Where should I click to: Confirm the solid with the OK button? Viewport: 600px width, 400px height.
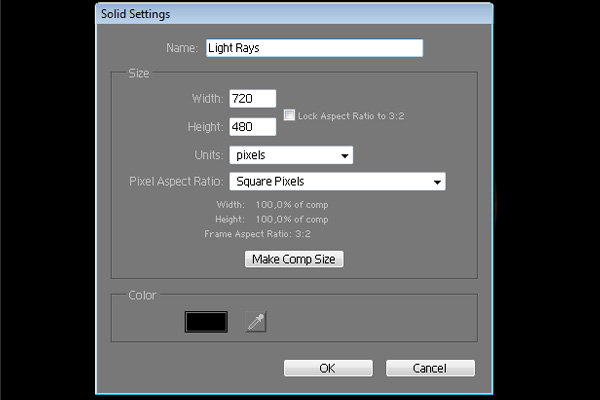tap(328, 368)
